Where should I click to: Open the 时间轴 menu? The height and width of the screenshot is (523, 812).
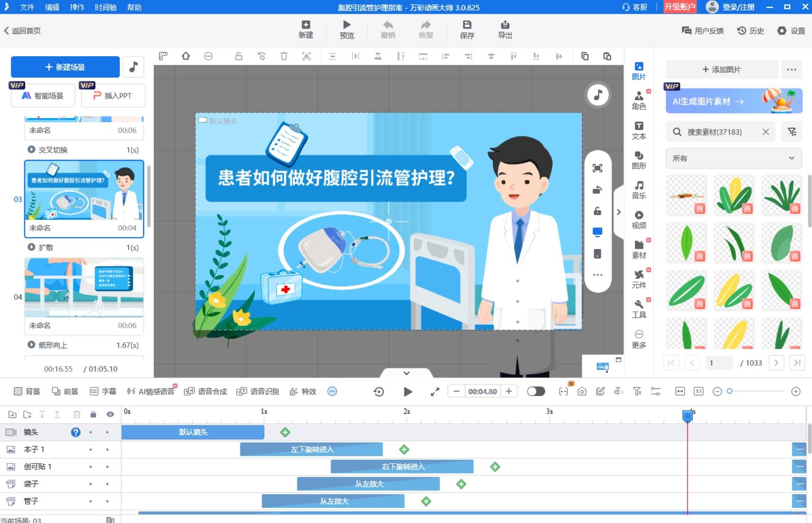[106, 7]
